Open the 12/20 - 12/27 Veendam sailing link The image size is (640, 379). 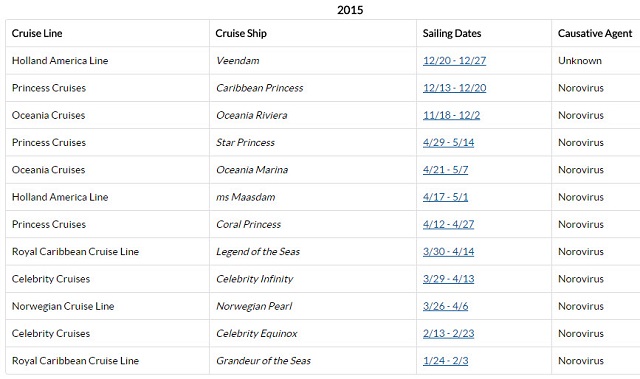454,61
